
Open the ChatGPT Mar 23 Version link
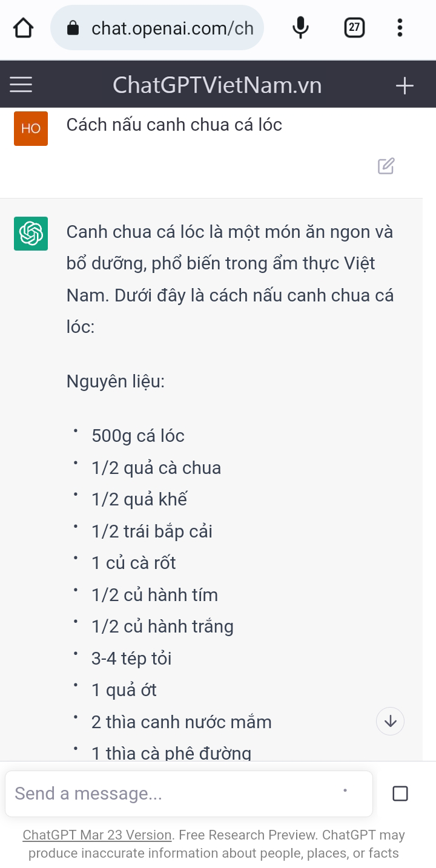(x=97, y=835)
